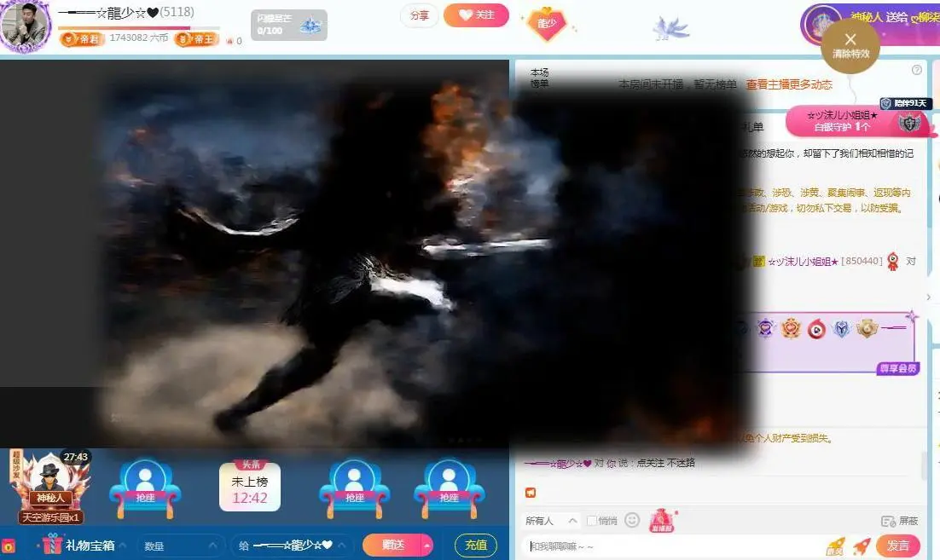Image resolution: width=940 pixels, height=560 pixels.
Task: Click the flame count icon showing 0
Action: (233, 40)
